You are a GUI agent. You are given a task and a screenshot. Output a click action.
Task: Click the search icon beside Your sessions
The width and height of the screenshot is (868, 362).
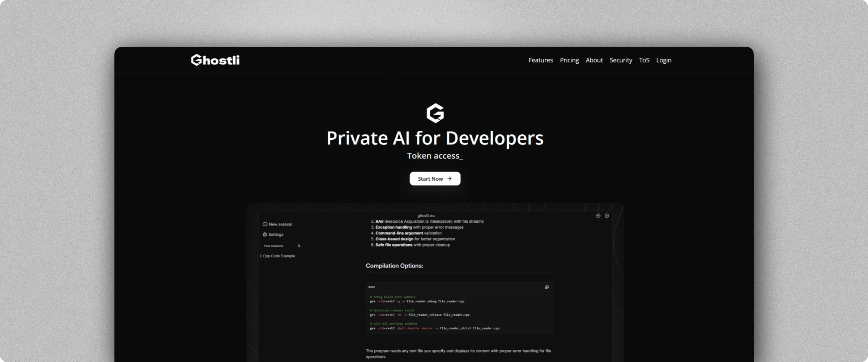tap(299, 246)
